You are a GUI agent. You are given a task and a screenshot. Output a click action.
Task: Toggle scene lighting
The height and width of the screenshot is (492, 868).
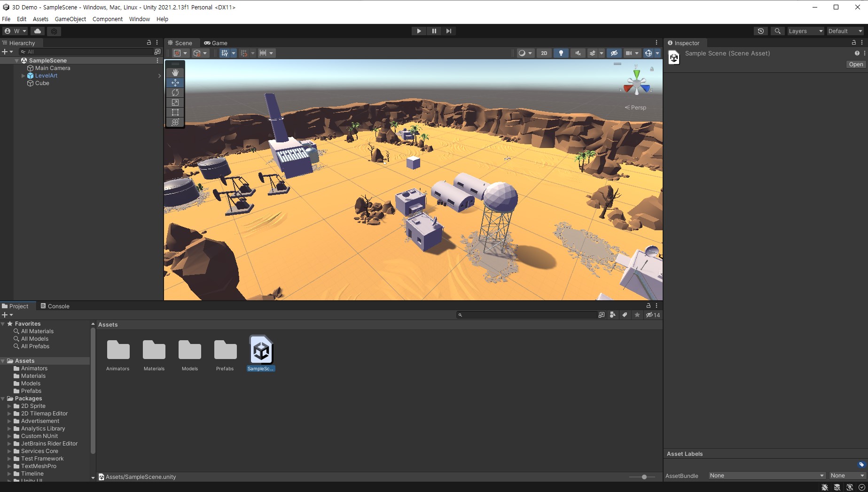coord(561,53)
